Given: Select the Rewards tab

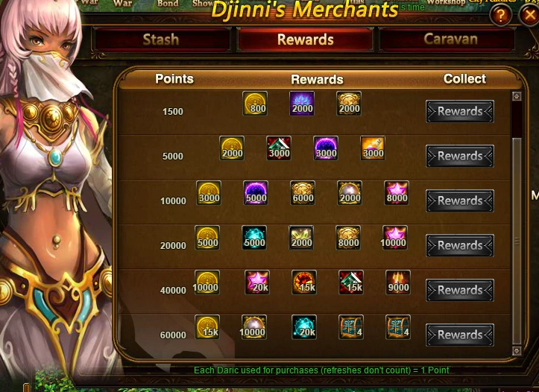Looking at the screenshot, I should pos(306,39).
